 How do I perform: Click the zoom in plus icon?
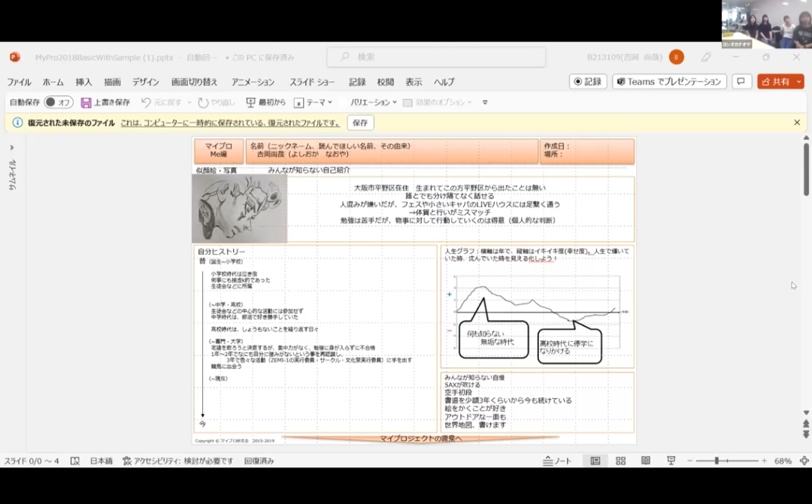coord(764,460)
